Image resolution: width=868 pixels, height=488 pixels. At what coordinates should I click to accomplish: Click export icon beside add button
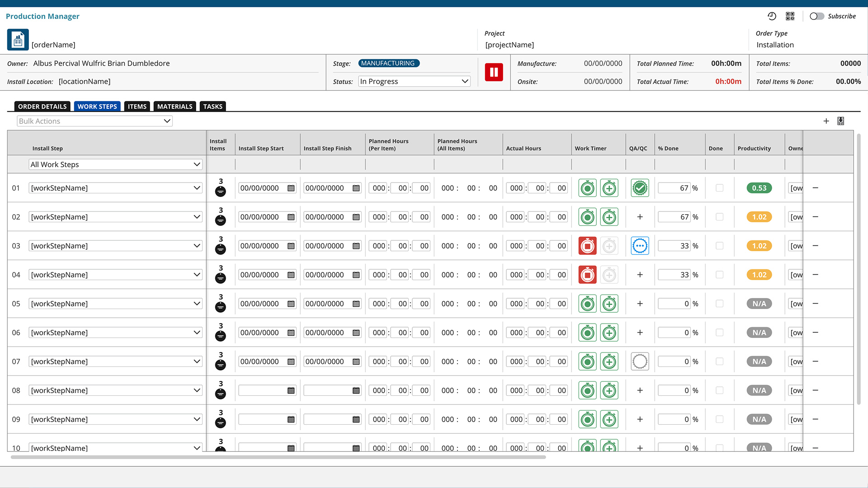(840, 121)
